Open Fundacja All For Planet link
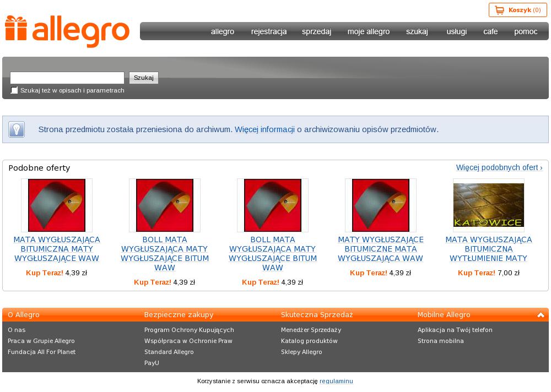Image resolution: width=551 pixels, height=392 pixels. pyautogui.click(x=41, y=352)
